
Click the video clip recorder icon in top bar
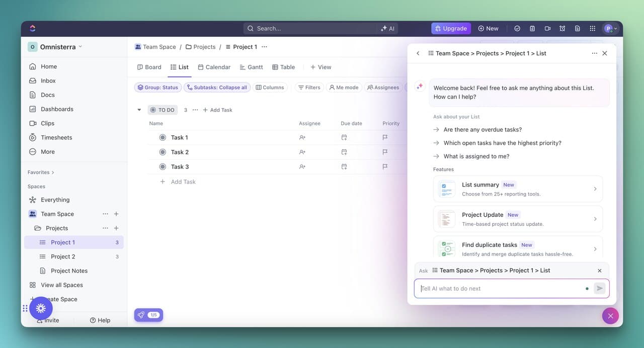pyautogui.click(x=547, y=29)
